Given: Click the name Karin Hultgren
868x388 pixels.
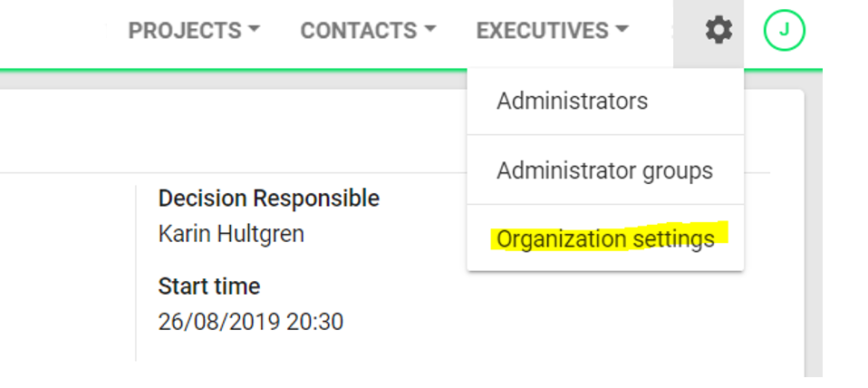Looking at the screenshot, I should [x=231, y=234].
